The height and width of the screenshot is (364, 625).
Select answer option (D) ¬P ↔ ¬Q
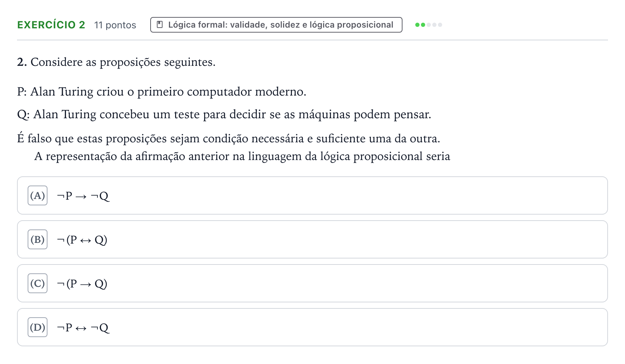point(312,327)
